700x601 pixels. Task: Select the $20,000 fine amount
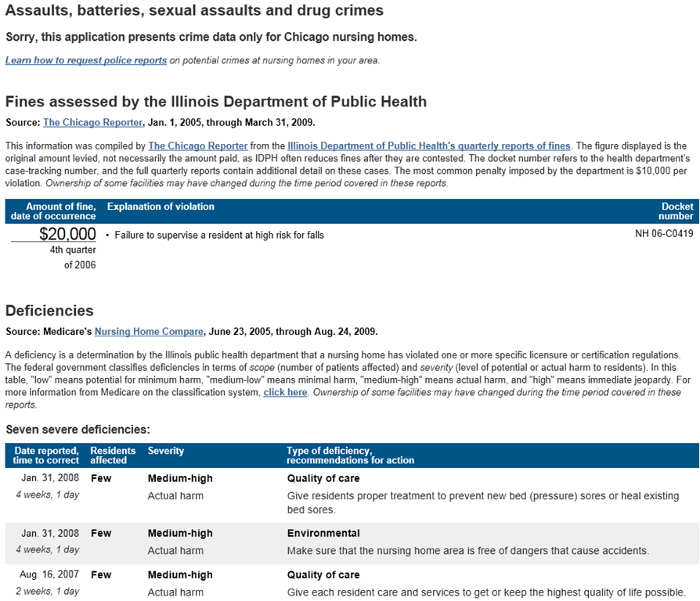(x=67, y=234)
